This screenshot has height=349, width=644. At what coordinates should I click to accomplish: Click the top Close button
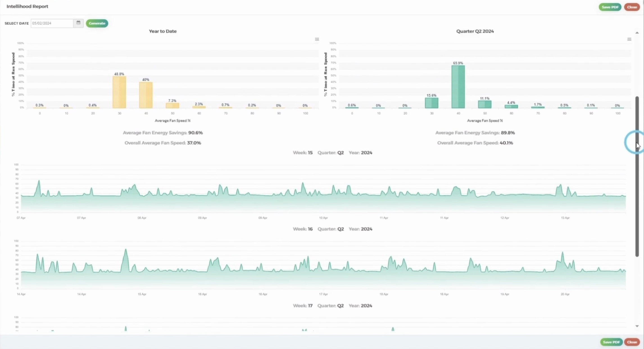click(x=632, y=7)
